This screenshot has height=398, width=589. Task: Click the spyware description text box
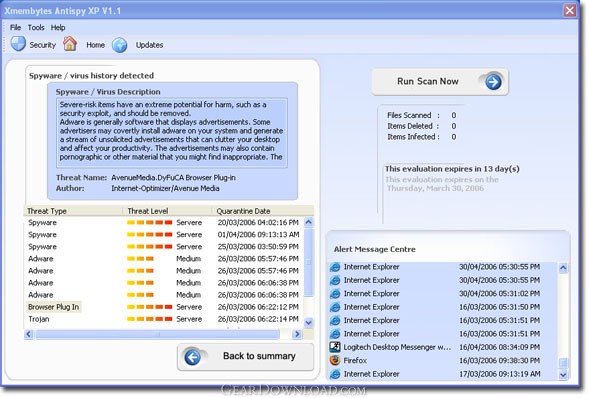click(172, 133)
